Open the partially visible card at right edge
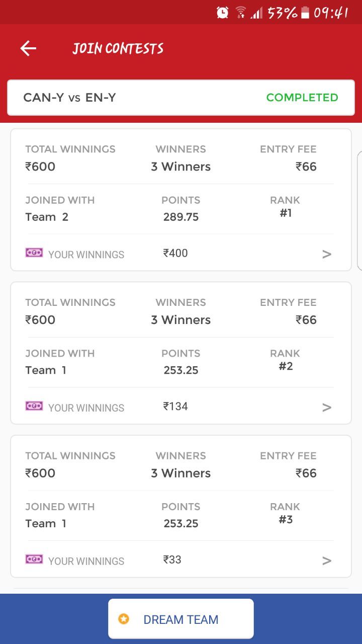Image resolution: width=362 pixels, height=644 pixels. (359, 211)
